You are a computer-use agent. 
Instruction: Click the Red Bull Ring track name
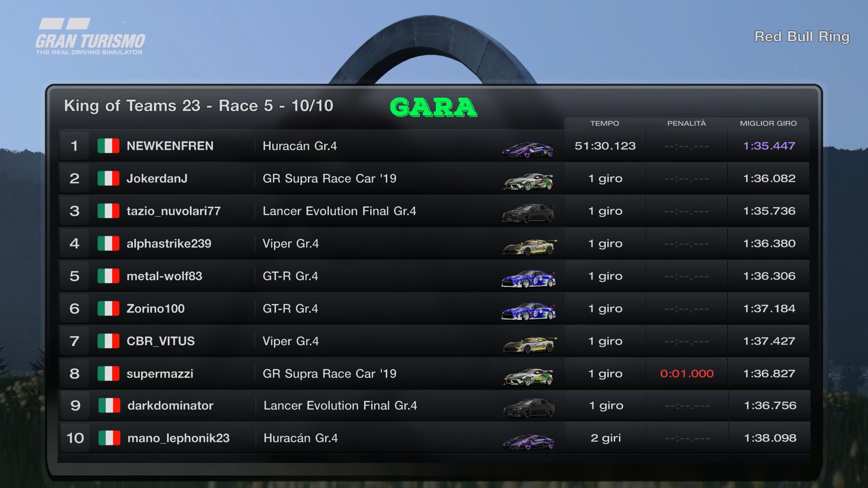coord(802,37)
